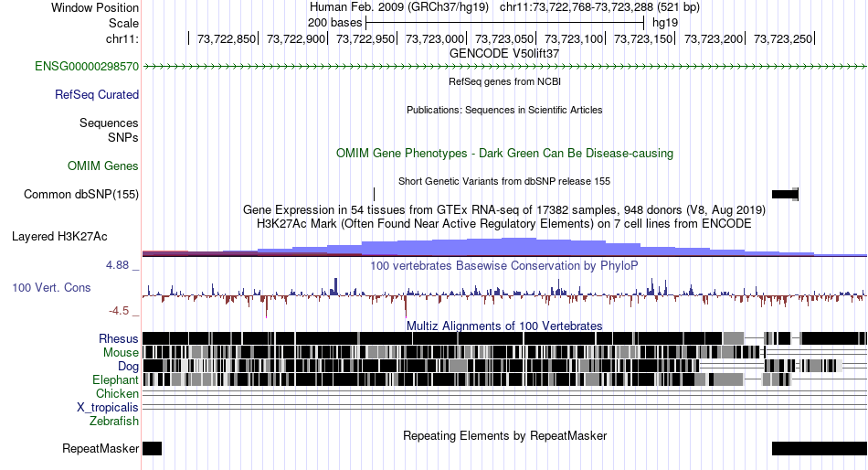This screenshot has width=868, height=470.
Task: Click the thin dbSNP variant tick mark
Action: click(375, 194)
